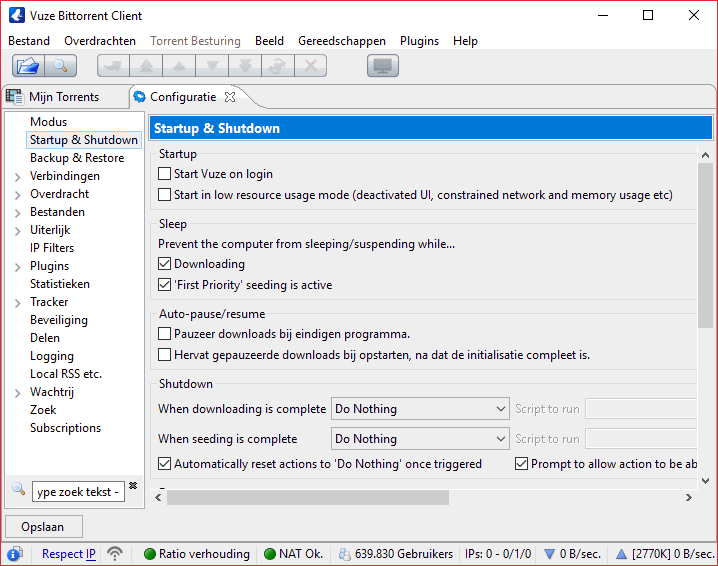Uncheck the Downloading sleep prevention checkbox

pos(164,264)
